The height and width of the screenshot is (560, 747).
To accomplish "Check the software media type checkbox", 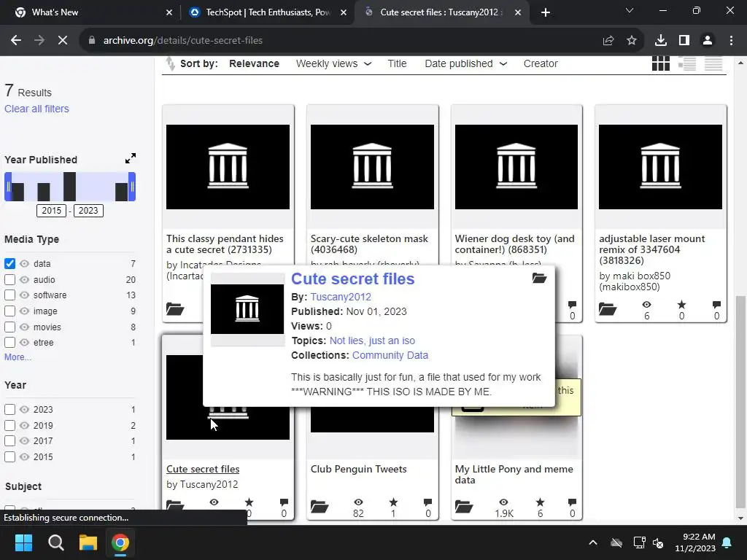I will click(10, 295).
